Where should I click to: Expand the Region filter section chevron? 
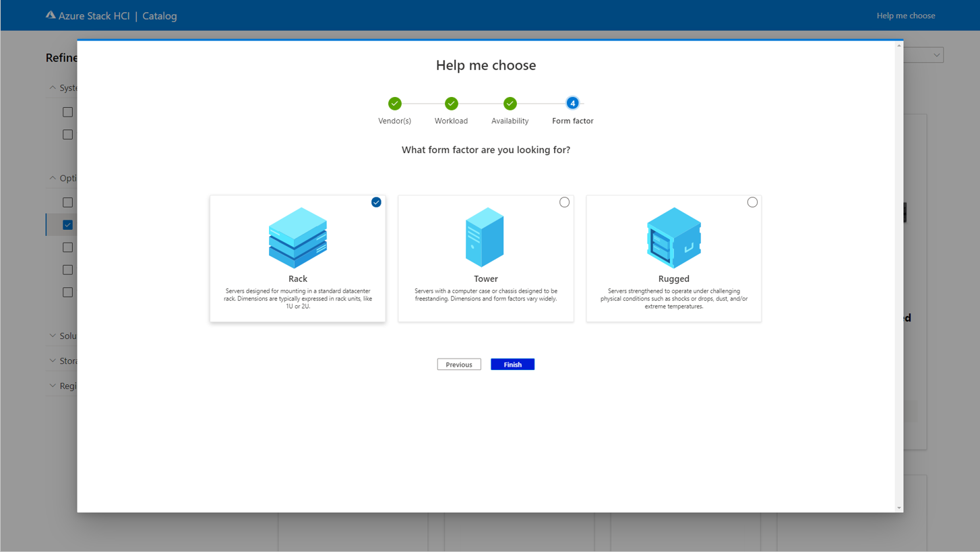(x=53, y=386)
